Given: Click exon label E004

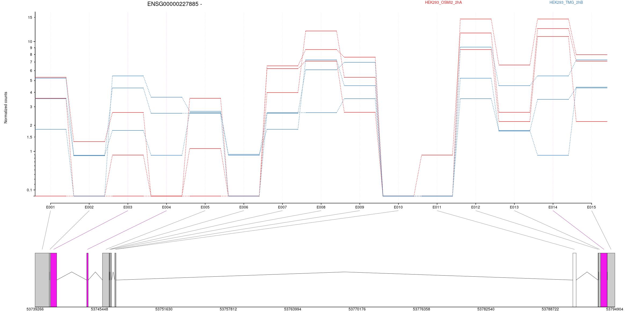Looking at the screenshot, I should (x=166, y=207).
